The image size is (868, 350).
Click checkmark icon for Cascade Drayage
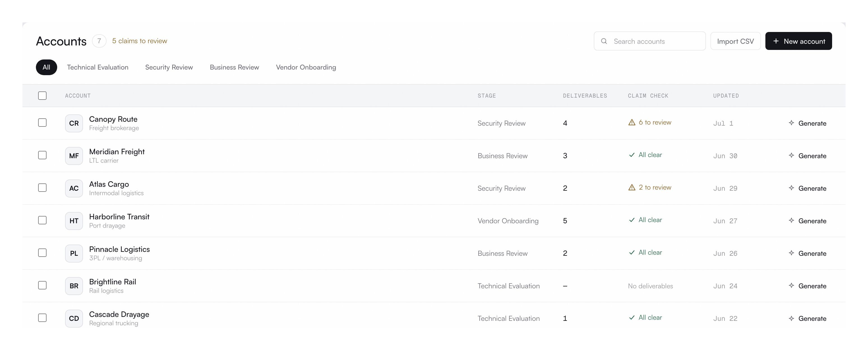(x=632, y=318)
